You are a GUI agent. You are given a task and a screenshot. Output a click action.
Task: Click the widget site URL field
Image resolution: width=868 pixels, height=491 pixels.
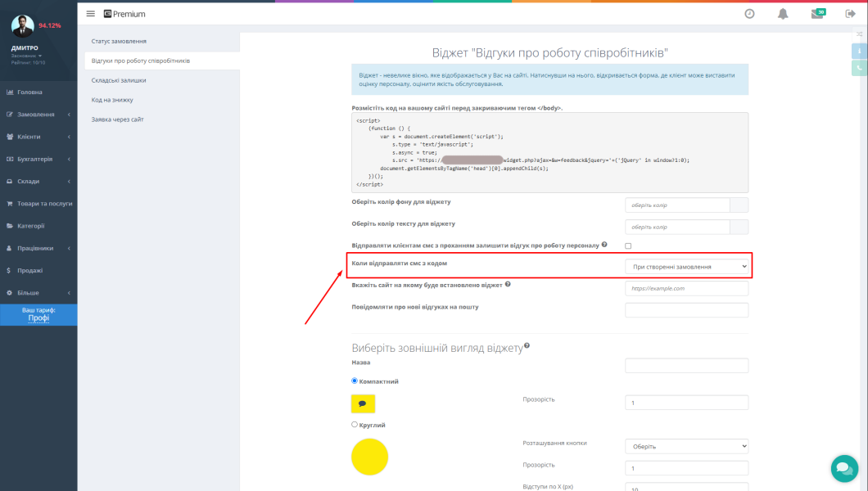686,288
